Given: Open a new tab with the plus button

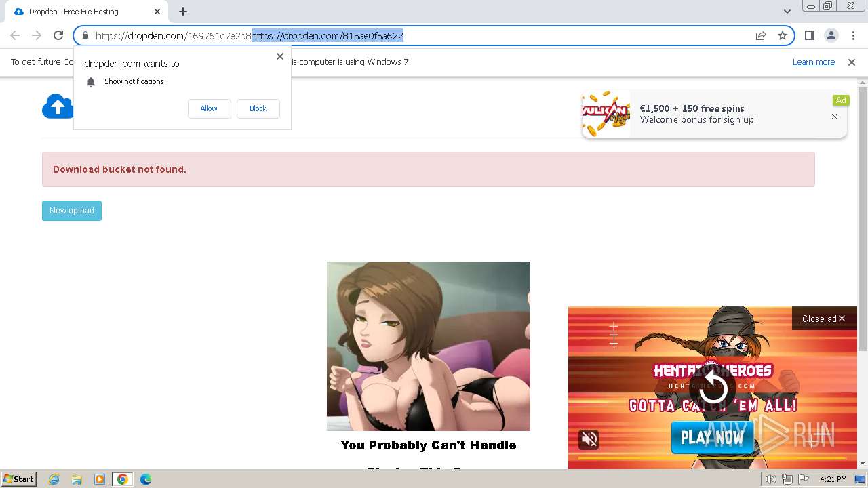Looking at the screenshot, I should (183, 12).
